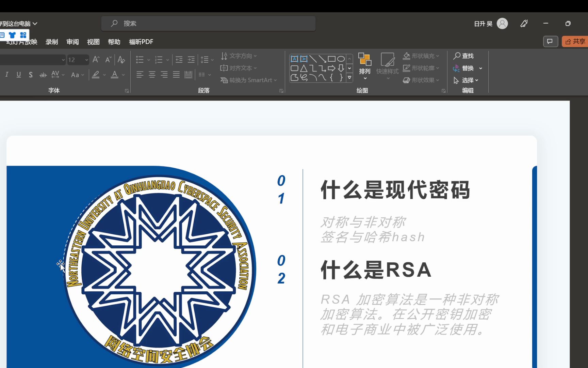Viewport: 588px width, 368px height.
Task: Expand shapes gallery more button
Action: coord(349,78)
